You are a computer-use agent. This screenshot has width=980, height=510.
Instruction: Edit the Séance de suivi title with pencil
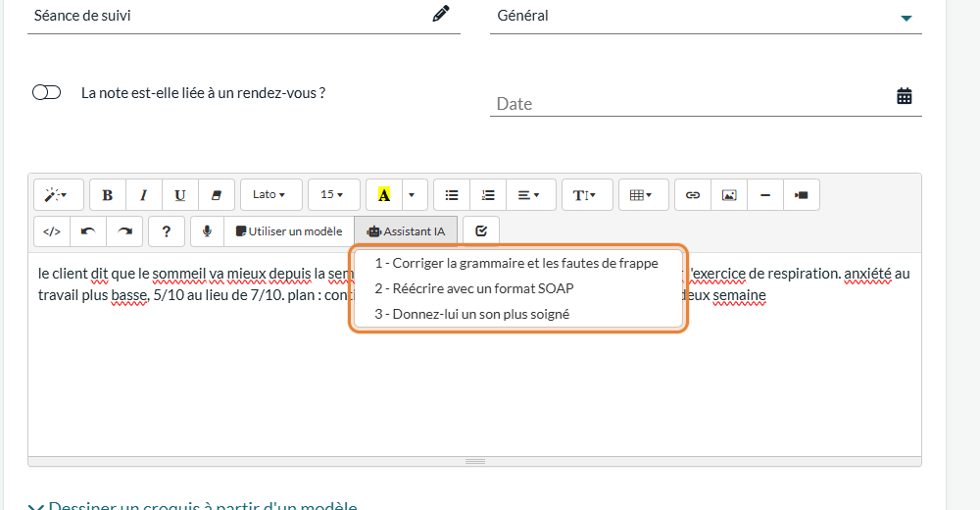(x=441, y=14)
